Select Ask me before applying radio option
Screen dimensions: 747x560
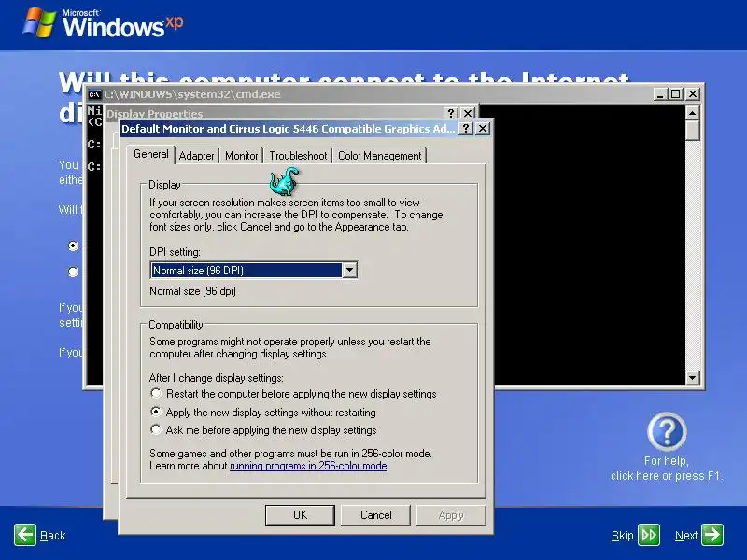pos(156,429)
